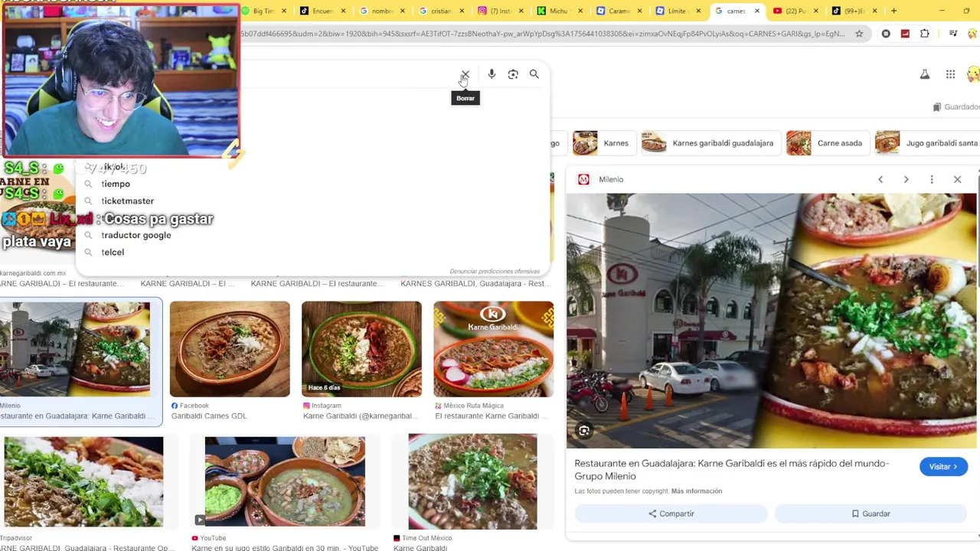Open the media control icon in toolbar
This screenshot has width=980, height=551.
pos(953,34)
